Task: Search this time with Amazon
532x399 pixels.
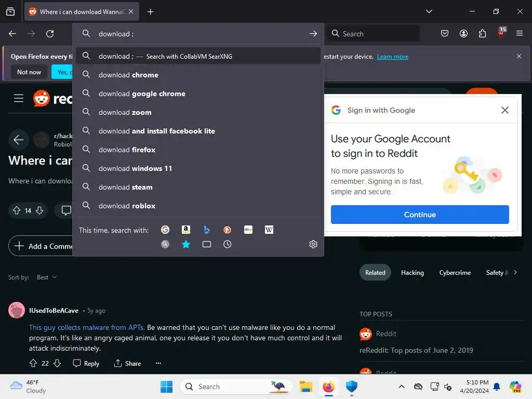Action: point(186,230)
